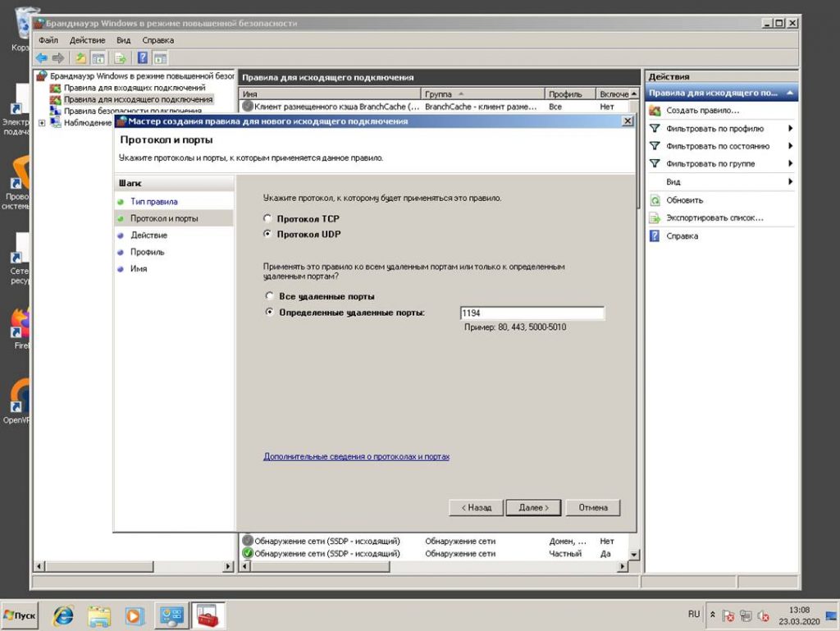Click the rules list scroll down arrow
Screen dimensions: 840x631
pyautogui.click(x=634, y=555)
